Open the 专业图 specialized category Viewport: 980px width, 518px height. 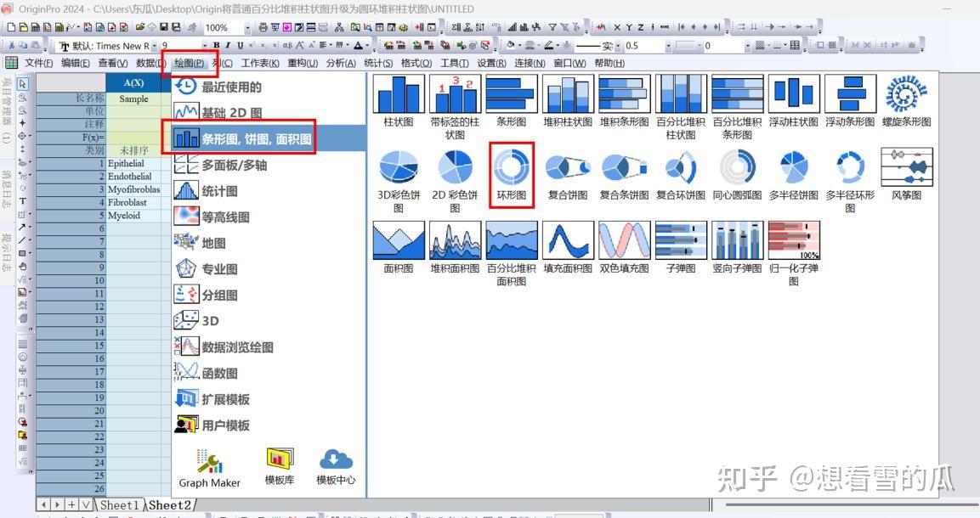268,269
